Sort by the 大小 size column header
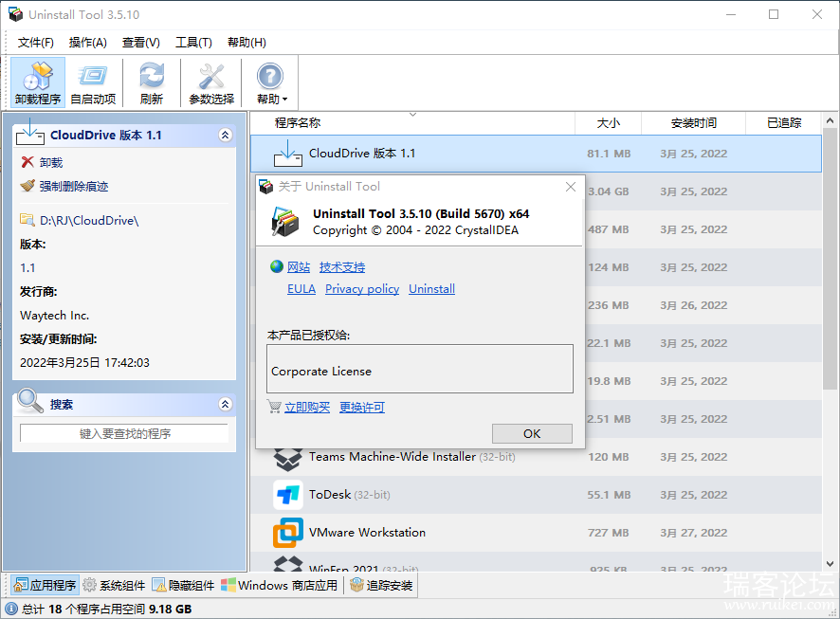 (x=609, y=123)
